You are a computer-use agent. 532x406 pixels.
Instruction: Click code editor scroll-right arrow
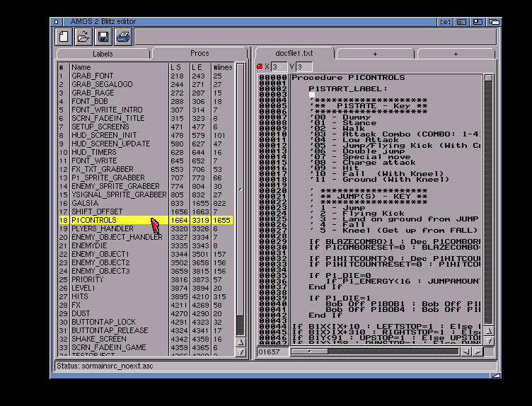coord(478,351)
